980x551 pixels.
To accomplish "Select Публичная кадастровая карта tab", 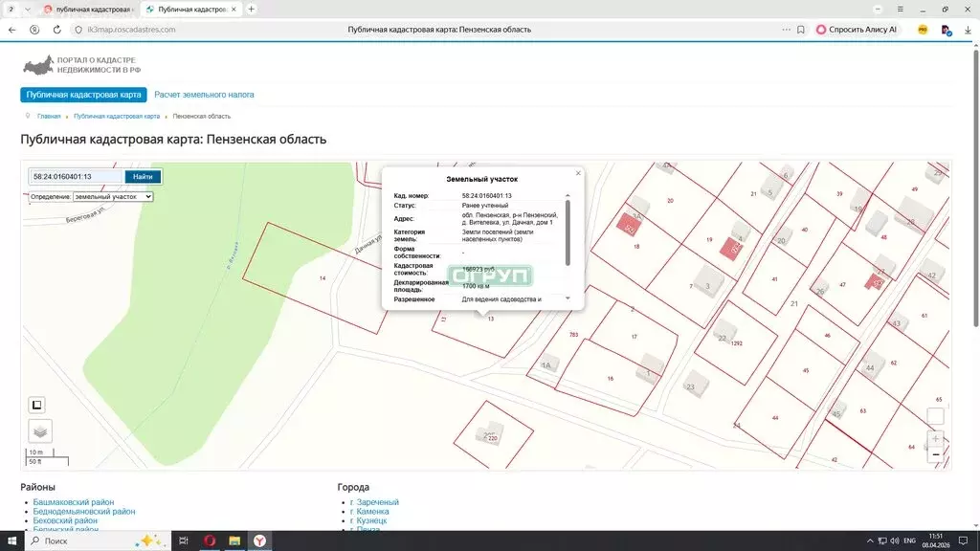I will [x=84, y=95].
